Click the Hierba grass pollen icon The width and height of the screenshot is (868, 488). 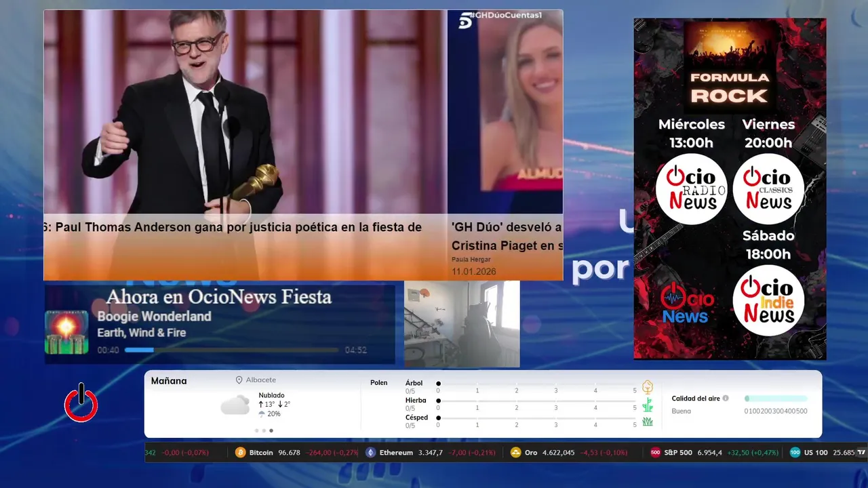point(648,405)
